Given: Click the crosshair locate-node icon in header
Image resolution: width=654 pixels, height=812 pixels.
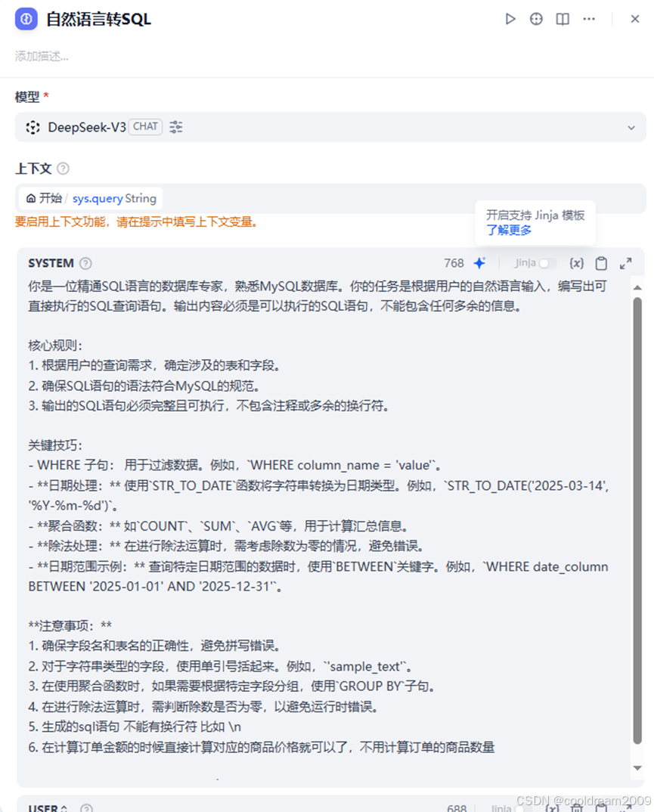Looking at the screenshot, I should click(536, 19).
